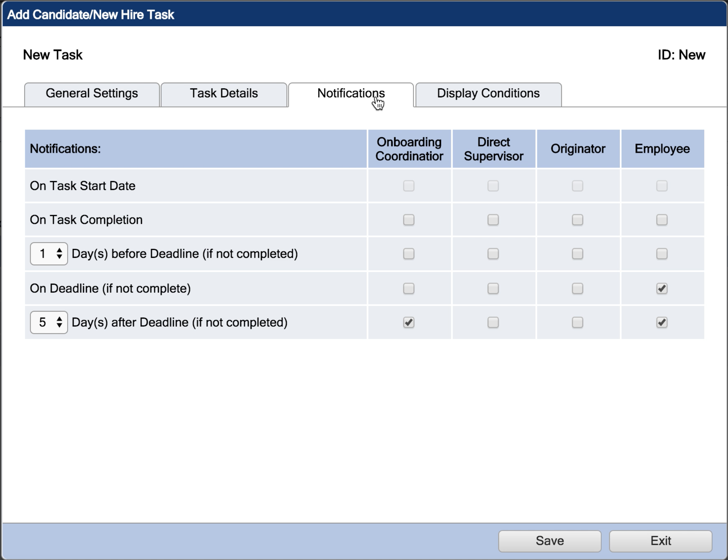Check On Task Start Date for Onboarding Coordinator

point(409,186)
